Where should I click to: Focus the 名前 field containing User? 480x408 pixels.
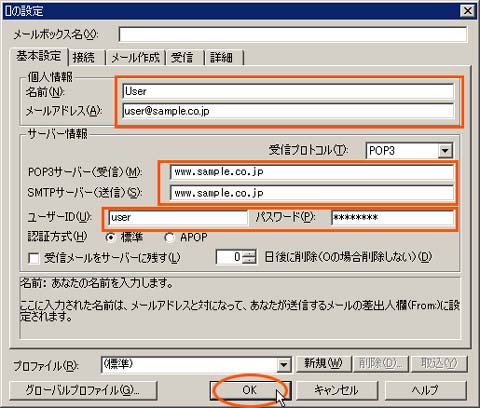tap(288, 91)
